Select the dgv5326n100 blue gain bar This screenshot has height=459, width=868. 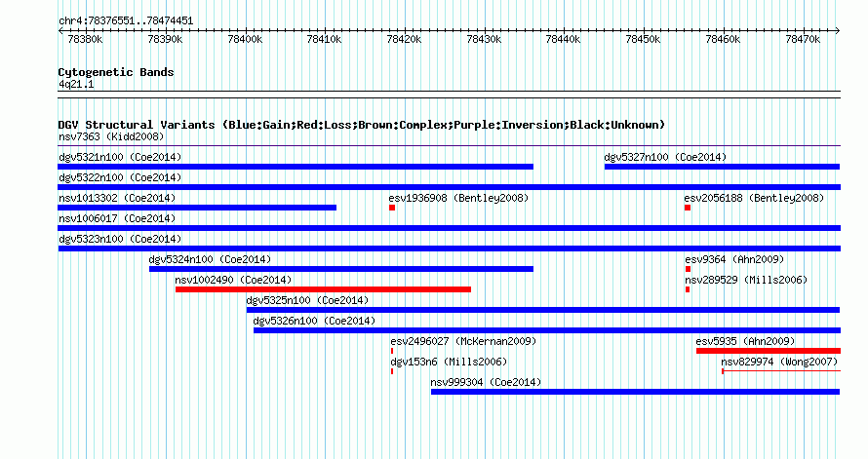[547, 330]
